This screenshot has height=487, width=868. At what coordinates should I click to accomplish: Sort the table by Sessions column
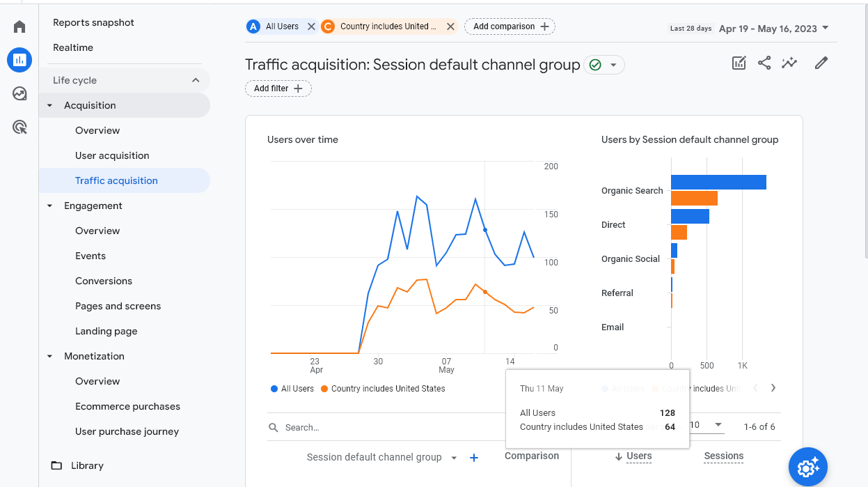click(x=723, y=456)
